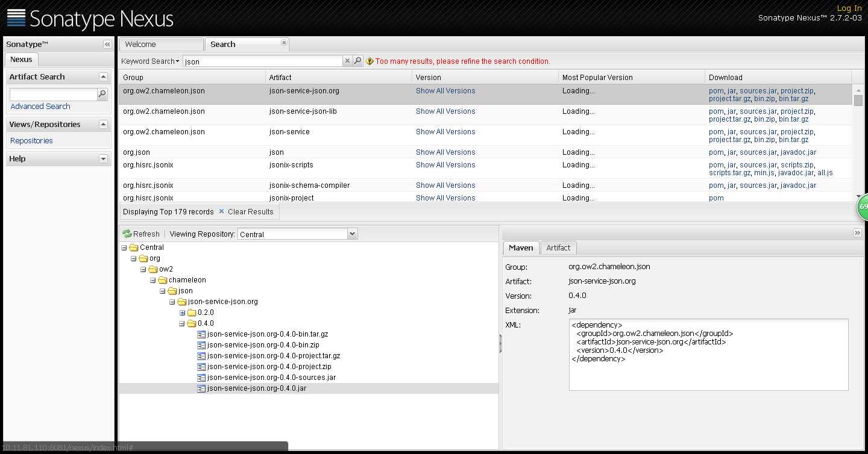868x454 pixels.
Task: Select the json-service artifact result row
Action: pyautogui.click(x=485, y=135)
